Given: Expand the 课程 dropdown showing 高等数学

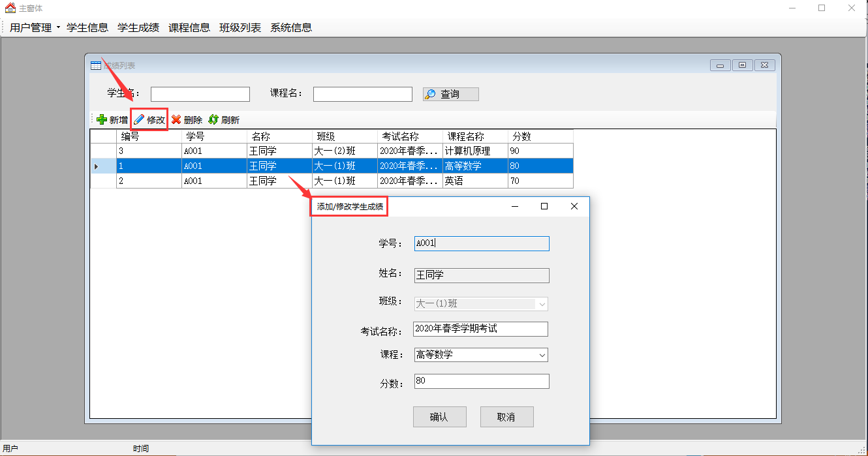Looking at the screenshot, I should (542, 355).
